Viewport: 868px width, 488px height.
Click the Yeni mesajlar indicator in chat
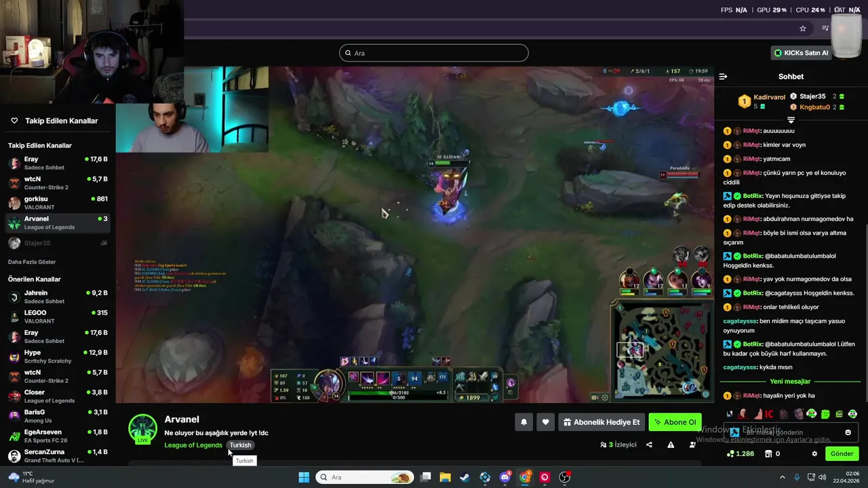pos(790,382)
